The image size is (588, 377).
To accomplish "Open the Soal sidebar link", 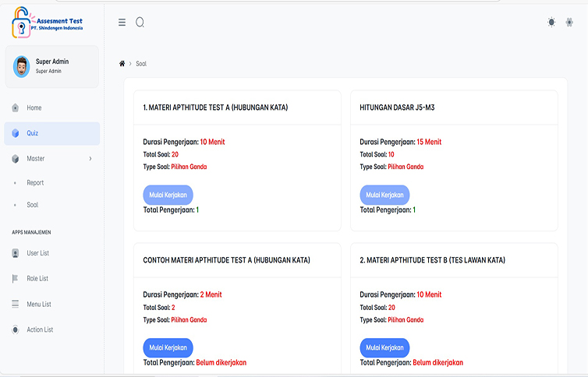I will pos(32,205).
